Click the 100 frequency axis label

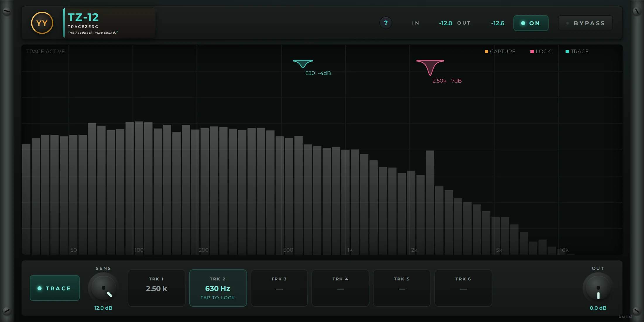point(139,250)
